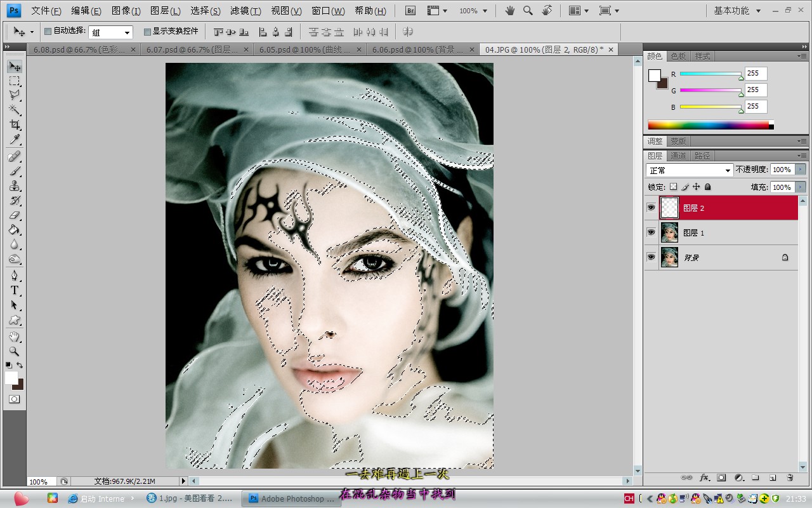Open the 正常 blend mode dropdown

pyautogui.click(x=690, y=170)
